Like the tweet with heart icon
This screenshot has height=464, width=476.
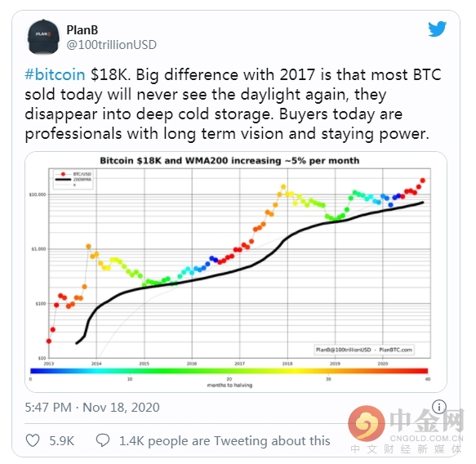[x=33, y=440]
